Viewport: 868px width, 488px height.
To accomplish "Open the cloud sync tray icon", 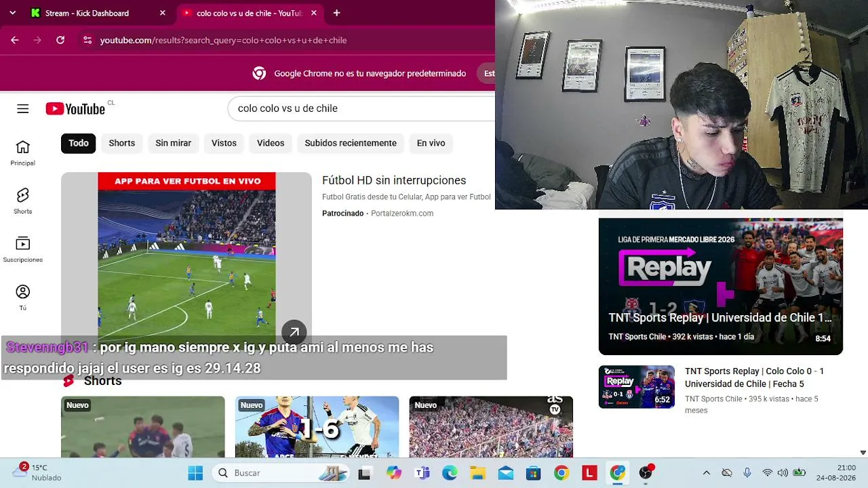I will click(x=726, y=473).
